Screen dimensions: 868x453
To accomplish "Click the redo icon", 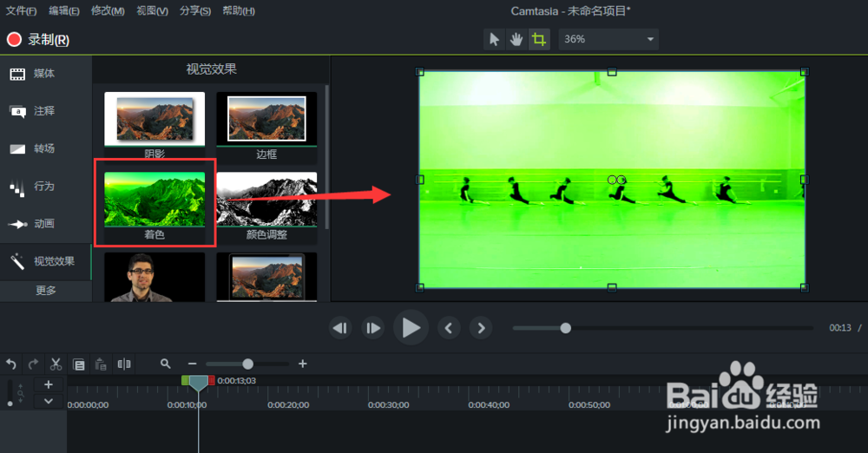I will click(33, 364).
